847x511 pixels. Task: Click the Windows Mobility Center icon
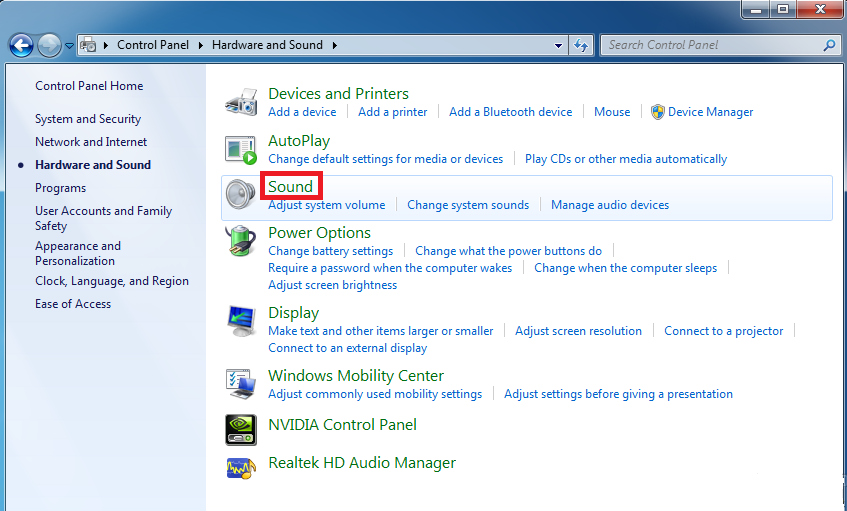point(241,384)
